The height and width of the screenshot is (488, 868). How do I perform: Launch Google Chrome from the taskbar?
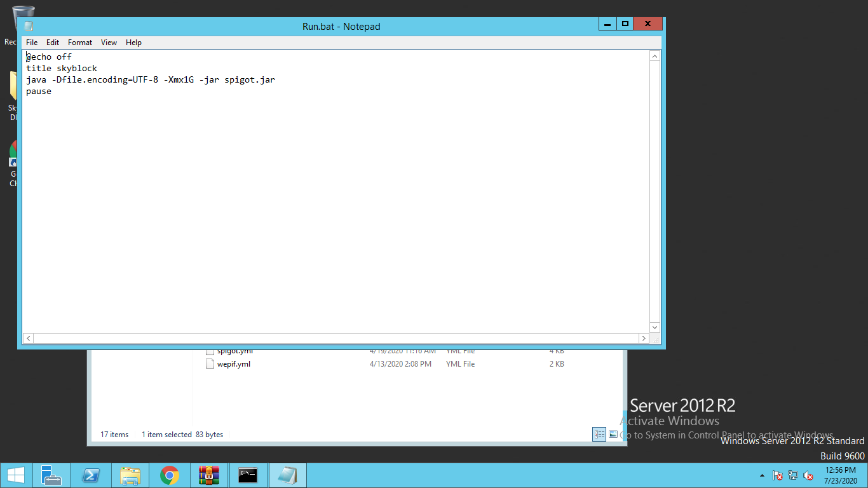[169, 475]
